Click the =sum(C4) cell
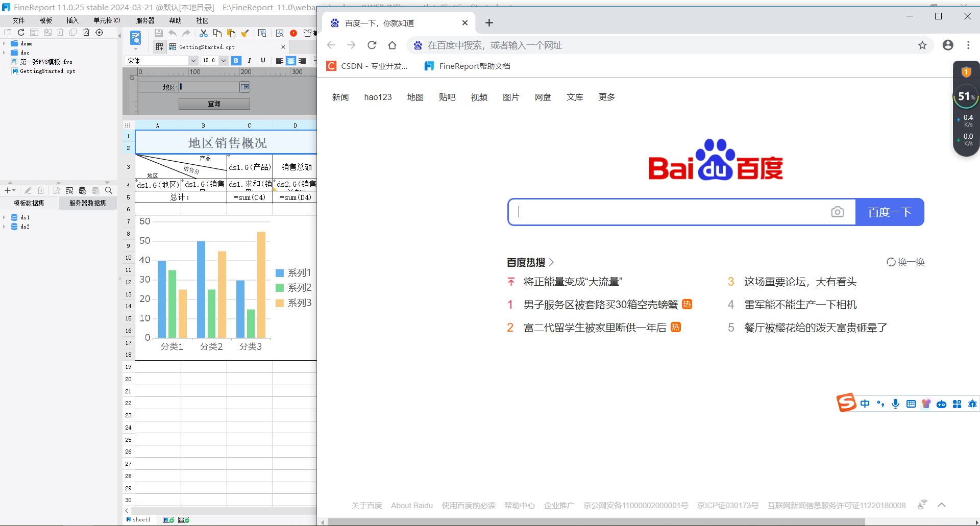 [x=250, y=197]
